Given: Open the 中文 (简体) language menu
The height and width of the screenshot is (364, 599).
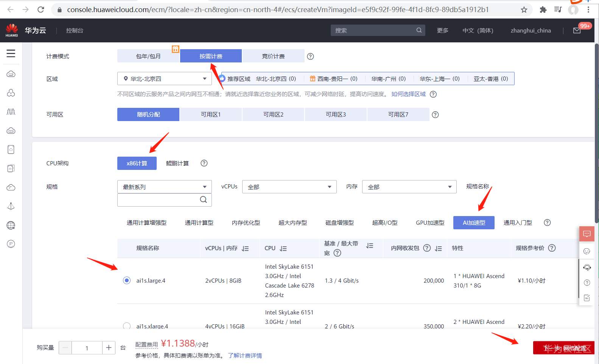Looking at the screenshot, I should [478, 31].
